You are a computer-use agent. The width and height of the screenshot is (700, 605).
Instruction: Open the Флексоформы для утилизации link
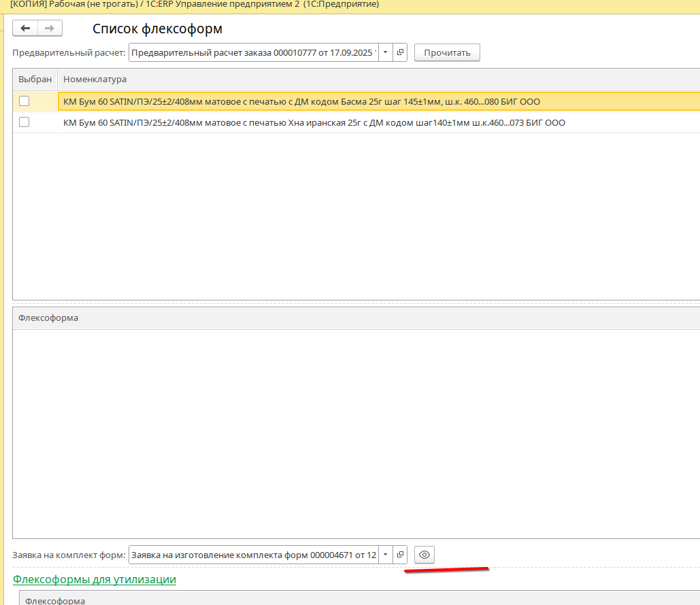click(95, 579)
